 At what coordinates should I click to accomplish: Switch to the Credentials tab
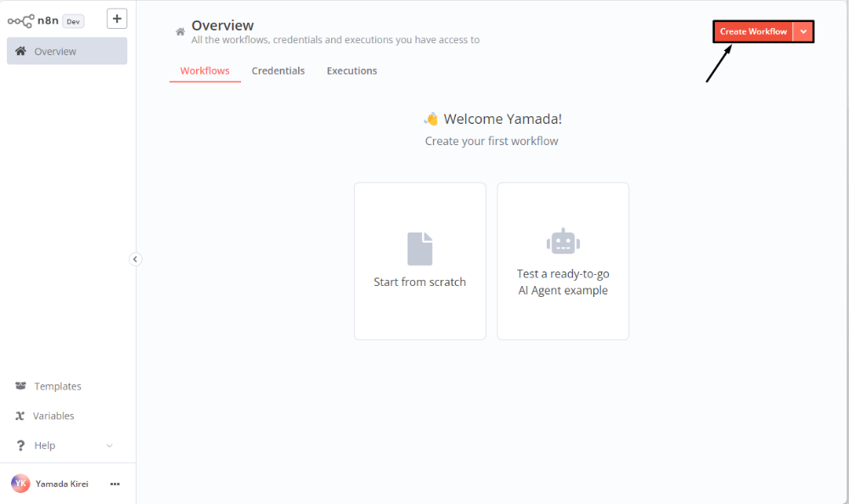coord(278,71)
